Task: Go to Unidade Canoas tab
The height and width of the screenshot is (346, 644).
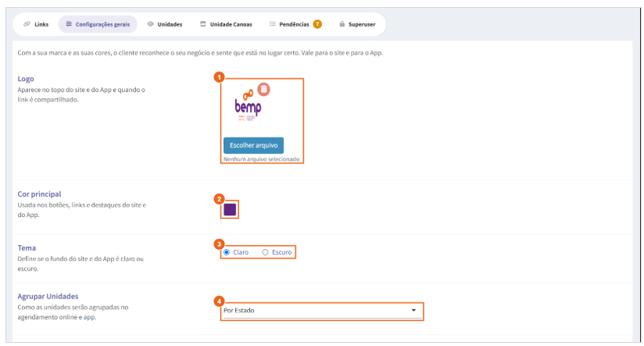Action: pyautogui.click(x=226, y=24)
